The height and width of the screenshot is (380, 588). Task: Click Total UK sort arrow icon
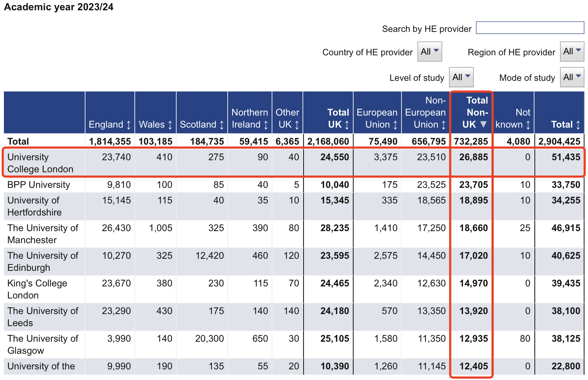(x=347, y=125)
